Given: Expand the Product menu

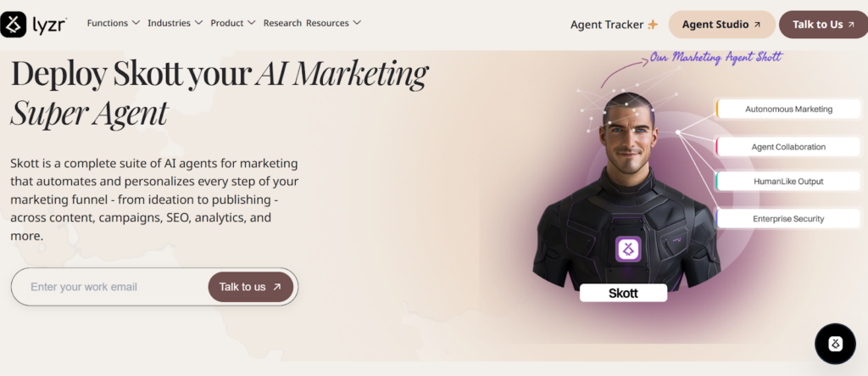Looking at the screenshot, I should (x=232, y=23).
